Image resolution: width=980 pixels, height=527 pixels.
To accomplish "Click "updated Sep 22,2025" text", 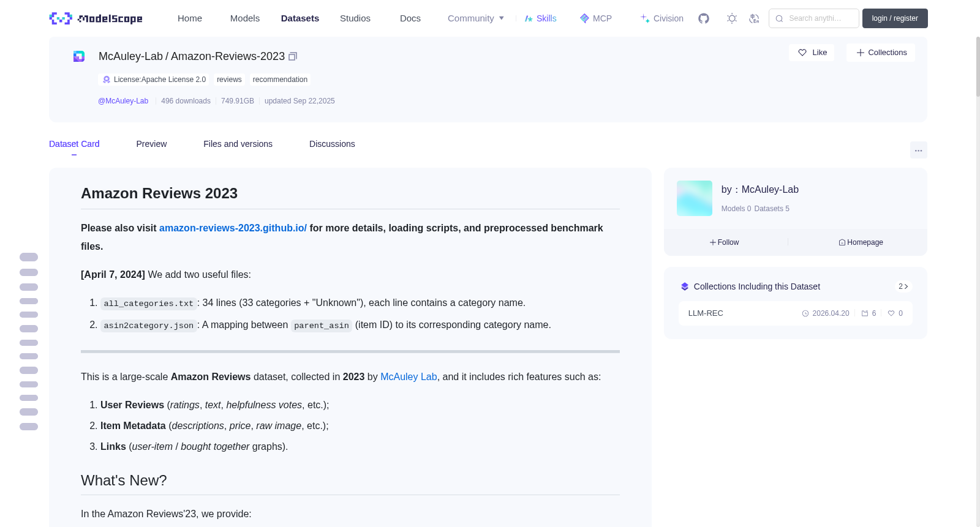I will click(300, 101).
